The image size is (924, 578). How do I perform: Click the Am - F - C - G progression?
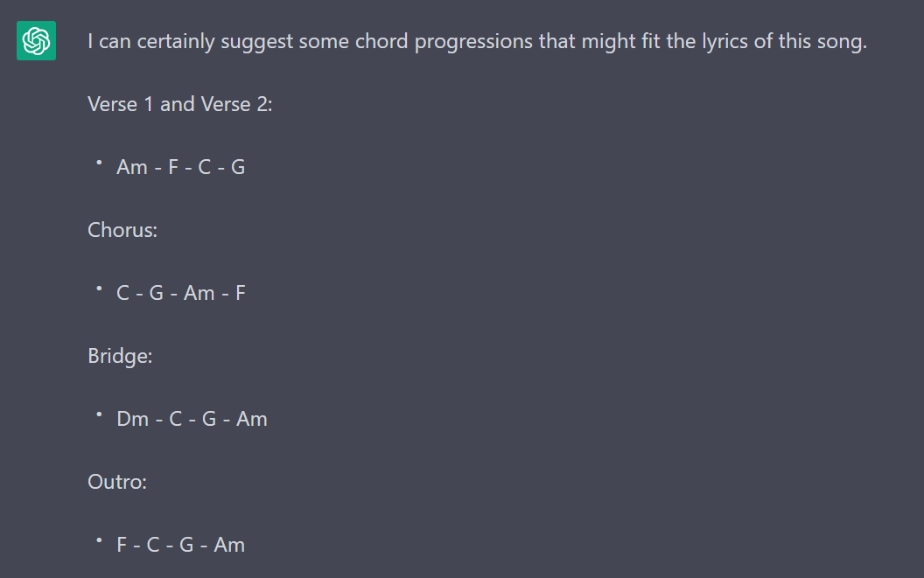(180, 167)
